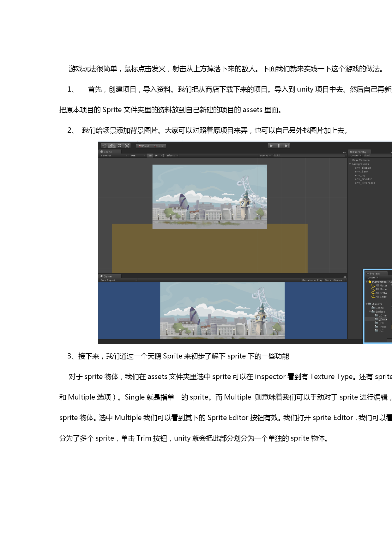The height and width of the screenshot is (554, 392).
Task: Select the All Models saved search
Action: point(379,289)
